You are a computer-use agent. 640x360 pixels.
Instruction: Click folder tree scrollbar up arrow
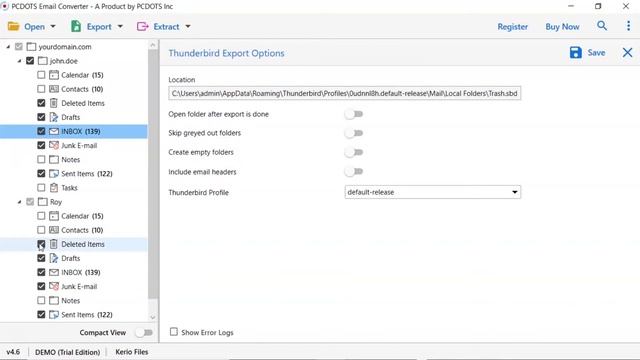153,45
